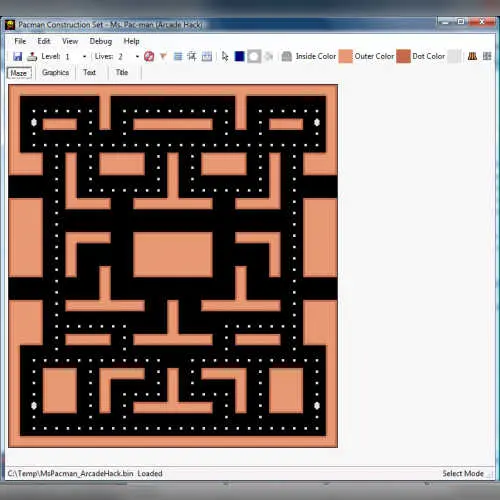Click the status bar file path text
This screenshot has height=500, width=500.
(x=85, y=473)
